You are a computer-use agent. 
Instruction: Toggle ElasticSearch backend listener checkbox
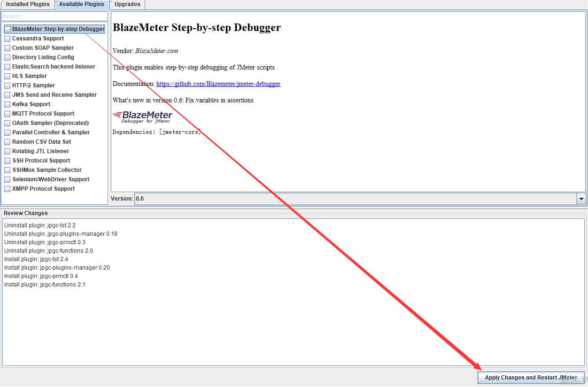(x=8, y=67)
